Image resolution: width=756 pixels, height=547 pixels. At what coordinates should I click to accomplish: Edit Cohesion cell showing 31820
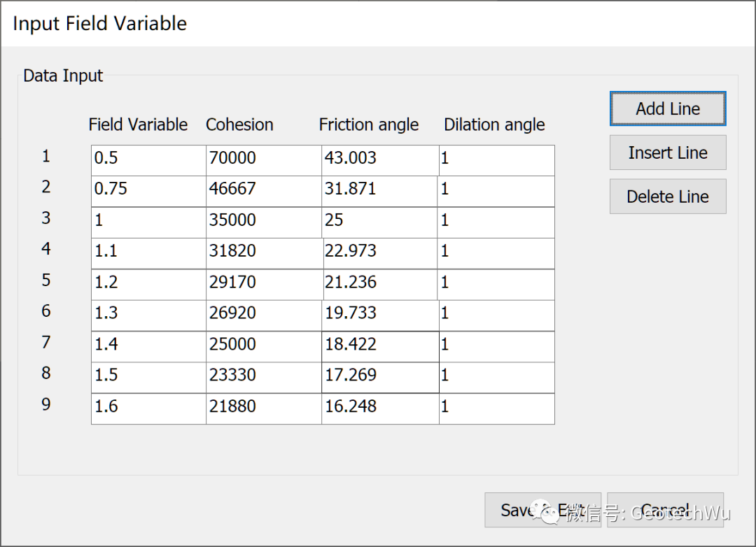(x=264, y=253)
